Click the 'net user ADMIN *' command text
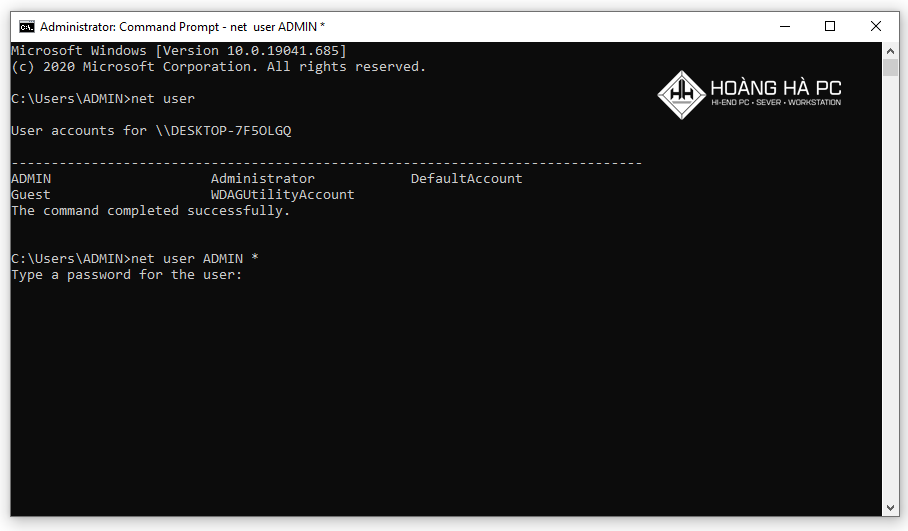This screenshot has width=908, height=531. (x=195, y=258)
